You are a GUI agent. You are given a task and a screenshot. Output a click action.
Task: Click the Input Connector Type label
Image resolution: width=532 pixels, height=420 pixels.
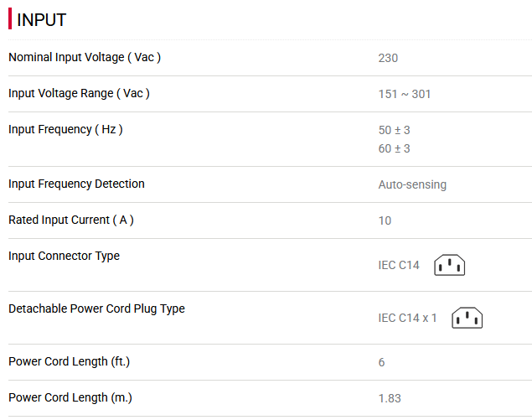tap(64, 256)
